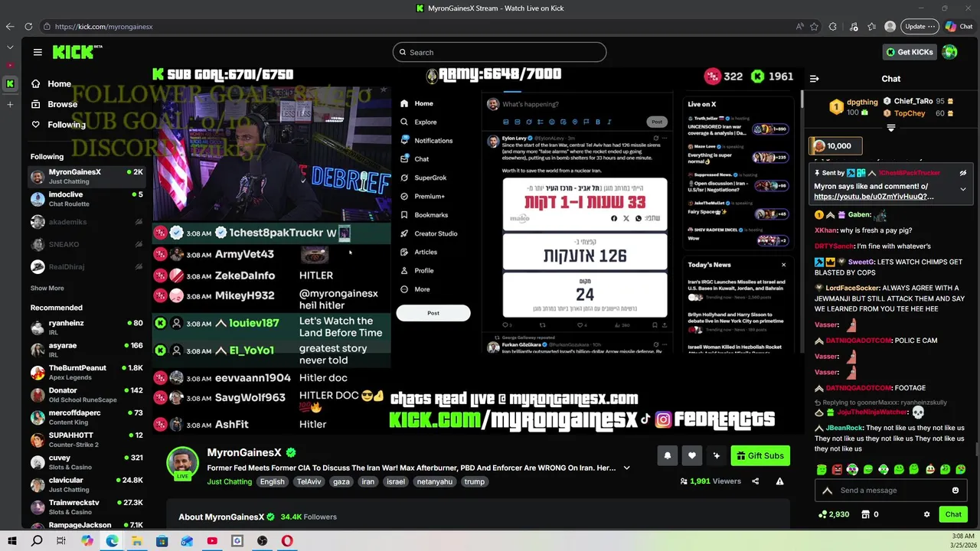Screen dimensions: 980x551
Task: Click the Just Chatting category link
Action: 229,481
